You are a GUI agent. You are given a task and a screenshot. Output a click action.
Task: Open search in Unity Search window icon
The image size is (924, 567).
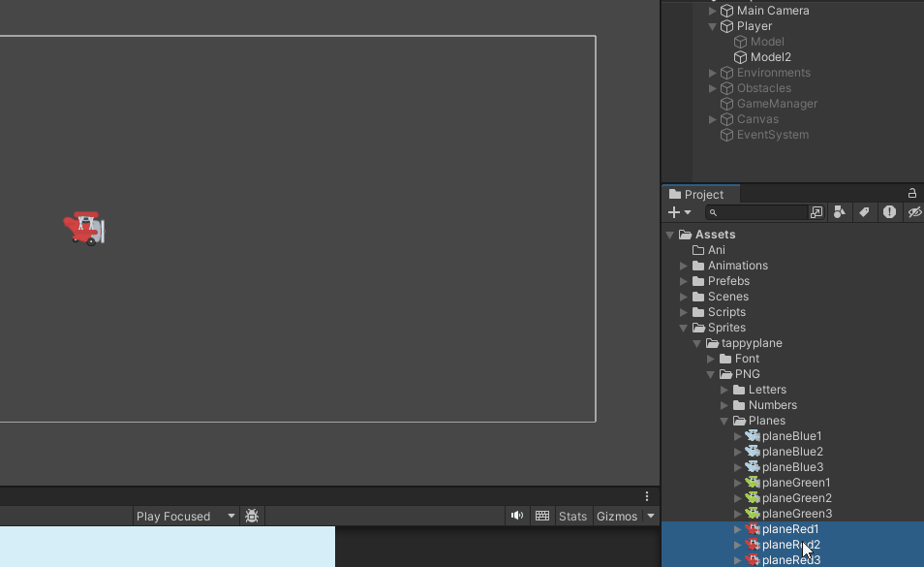coord(816,212)
